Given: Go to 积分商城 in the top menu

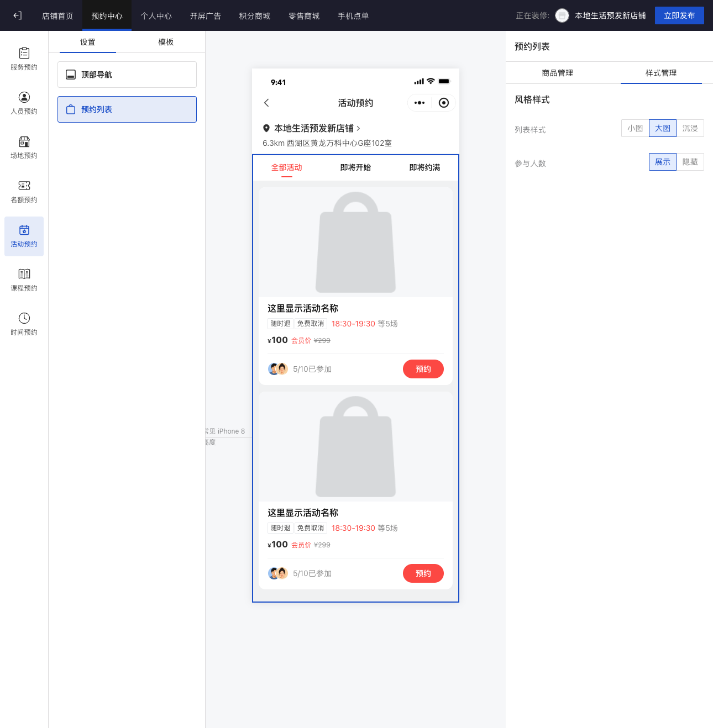Looking at the screenshot, I should (x=254, y=15).
